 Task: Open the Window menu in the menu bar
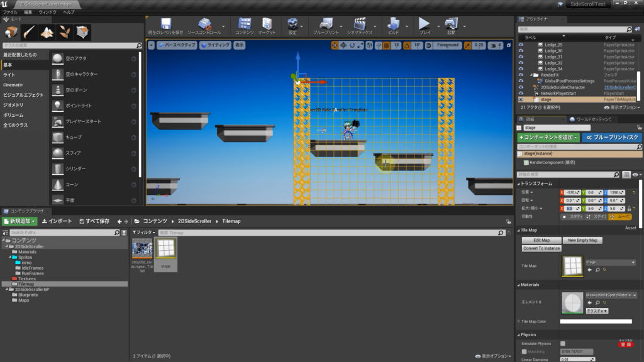pyautogui.click(x=47, y=12)
